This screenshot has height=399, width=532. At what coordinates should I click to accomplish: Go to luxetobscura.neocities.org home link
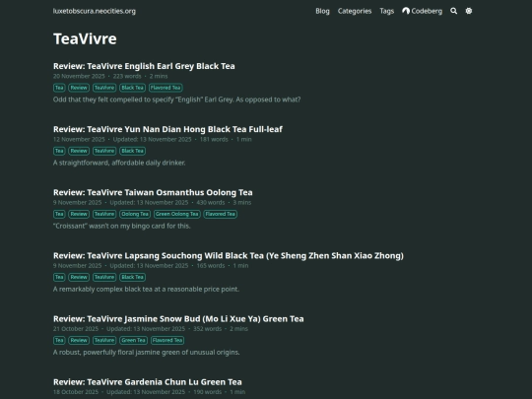click(95, 11)
